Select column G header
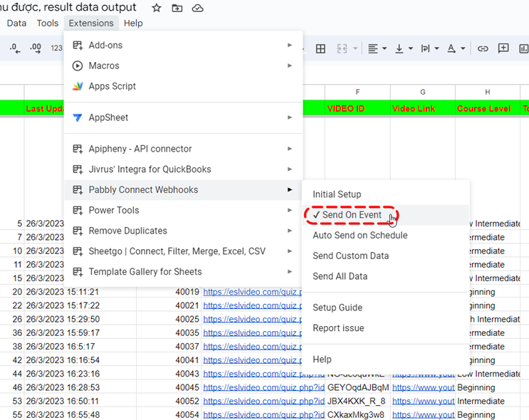The width and height of the screenshot is (529, 420). click(x=423, y=92)
